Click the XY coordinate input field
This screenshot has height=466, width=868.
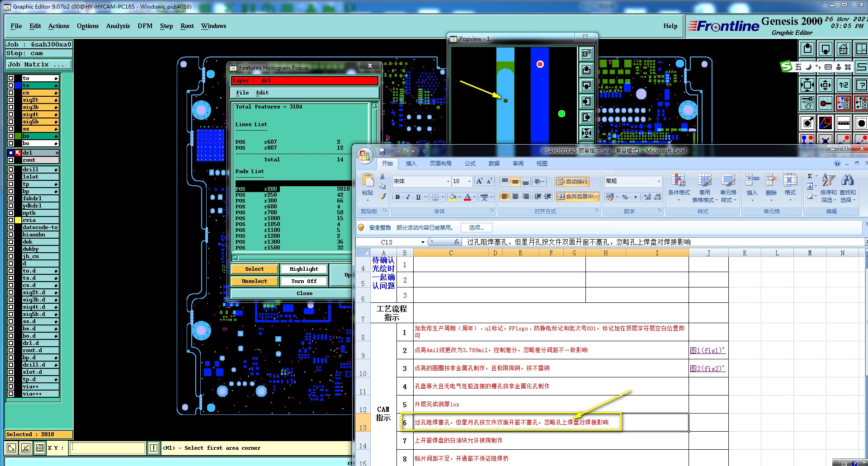pyautogui.click(x=108, y=448)
